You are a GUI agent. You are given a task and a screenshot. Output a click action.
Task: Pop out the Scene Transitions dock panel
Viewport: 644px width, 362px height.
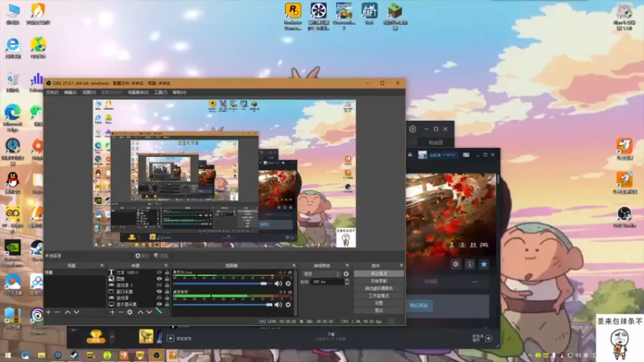click(347, 265)
